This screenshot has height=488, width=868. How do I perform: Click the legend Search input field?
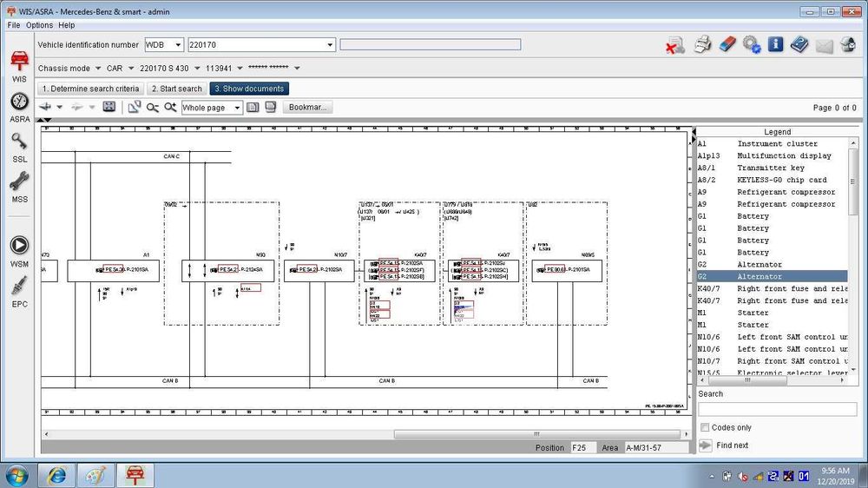pos(777,409)
